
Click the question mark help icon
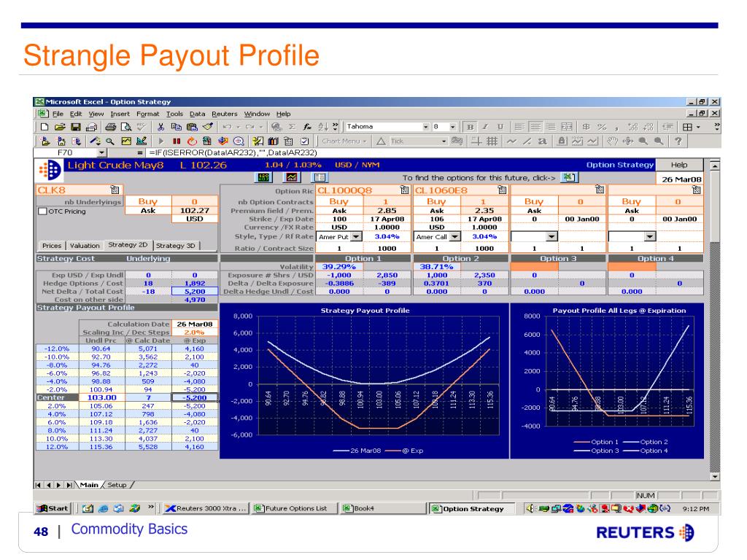(678, 141)
